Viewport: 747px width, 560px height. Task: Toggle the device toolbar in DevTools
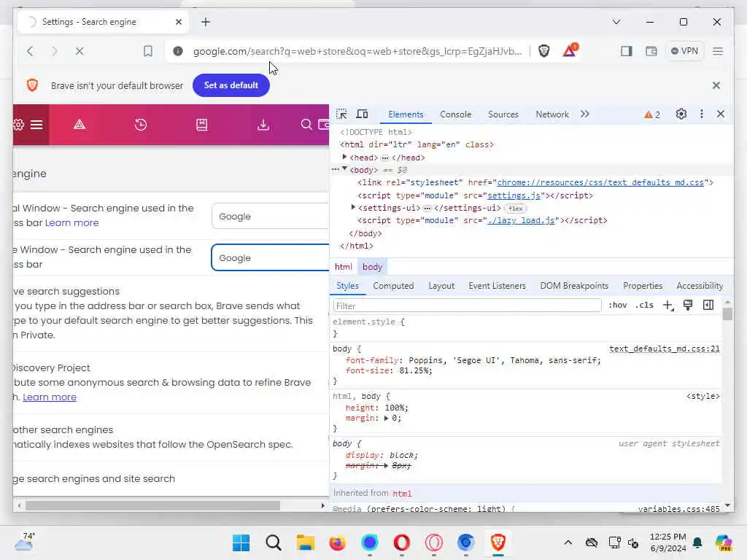point(362,114)
